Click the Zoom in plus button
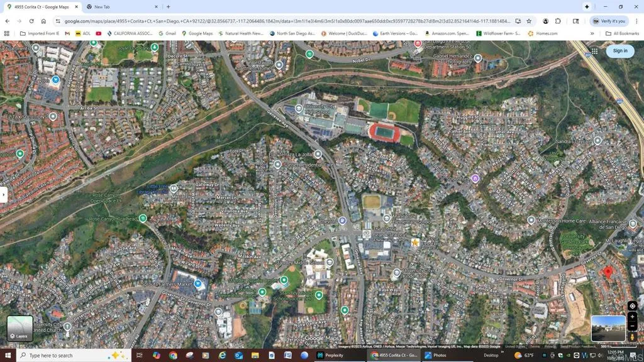 click(632, 317)
